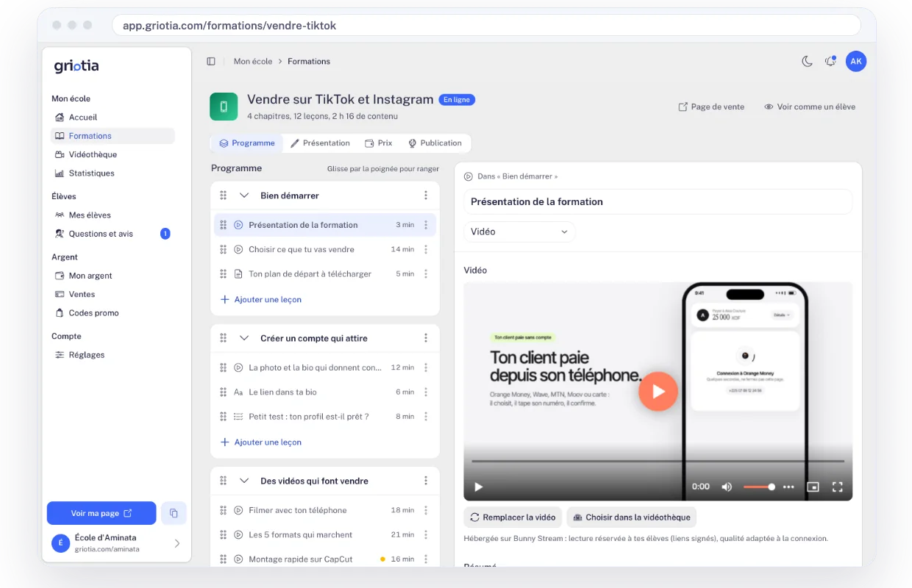Open Le lien dans ta bio options
The height and width of the screenshot is (588, 912).
click(426, 392)
